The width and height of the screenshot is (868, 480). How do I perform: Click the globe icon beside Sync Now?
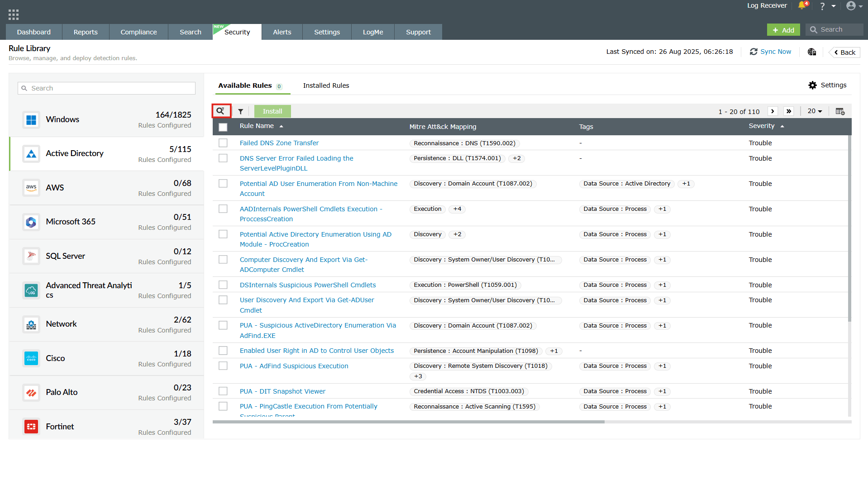pos(812,52)
